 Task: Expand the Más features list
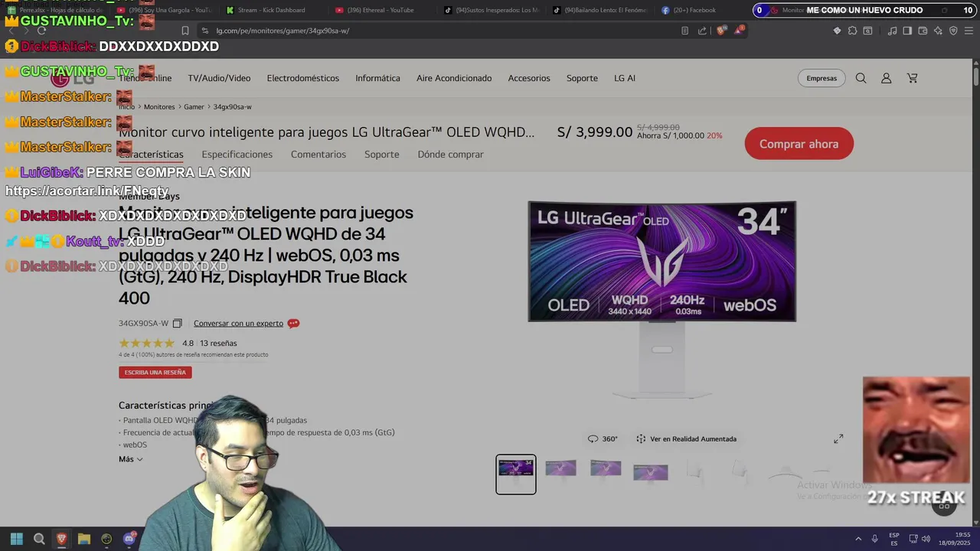[x=130, y=459]
